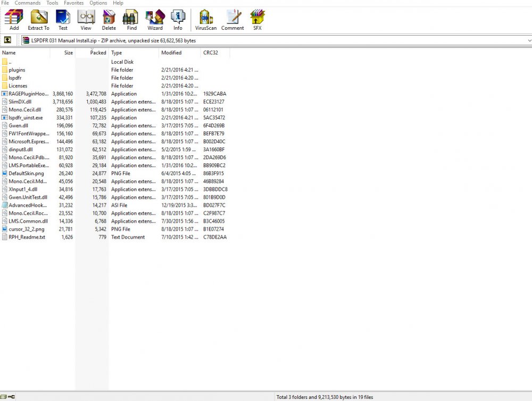Click the lspdfr_uinst.exe file icon
Viewport: 532px width, 401px height.
4,118
